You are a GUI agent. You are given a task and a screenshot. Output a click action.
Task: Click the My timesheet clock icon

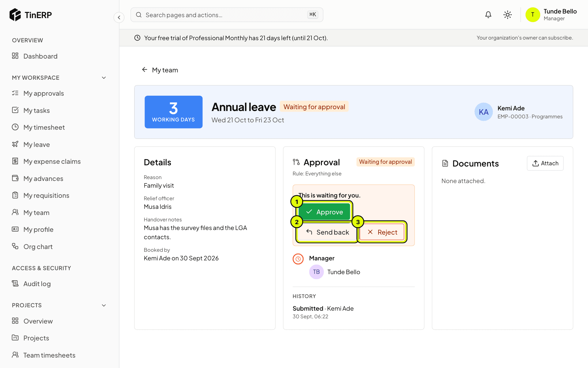tap(15, 127)
